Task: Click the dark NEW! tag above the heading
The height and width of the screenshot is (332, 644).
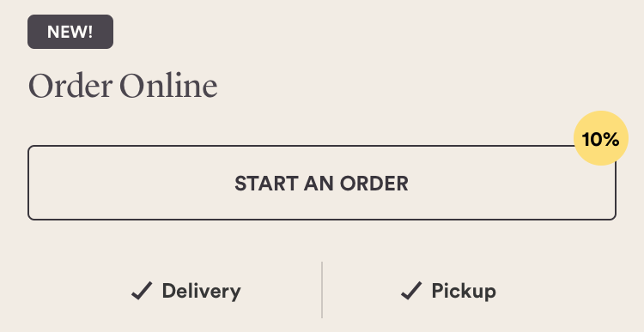Action: pos(70,32)
